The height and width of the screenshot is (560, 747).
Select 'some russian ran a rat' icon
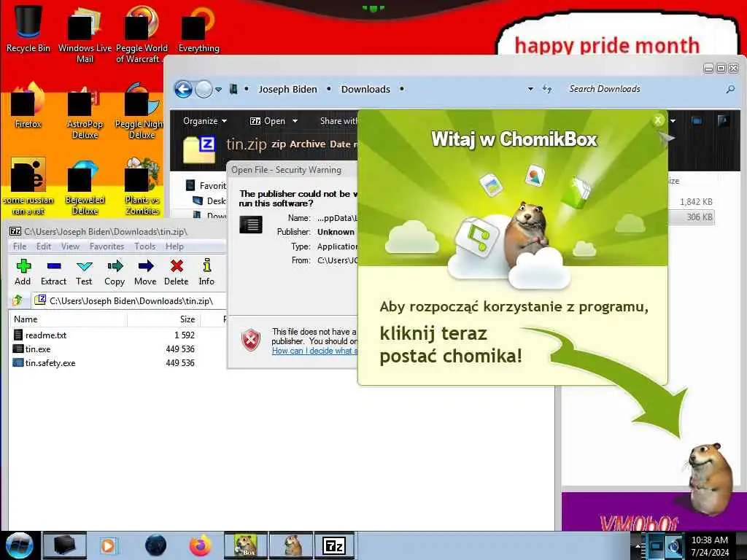coord(28,187)
